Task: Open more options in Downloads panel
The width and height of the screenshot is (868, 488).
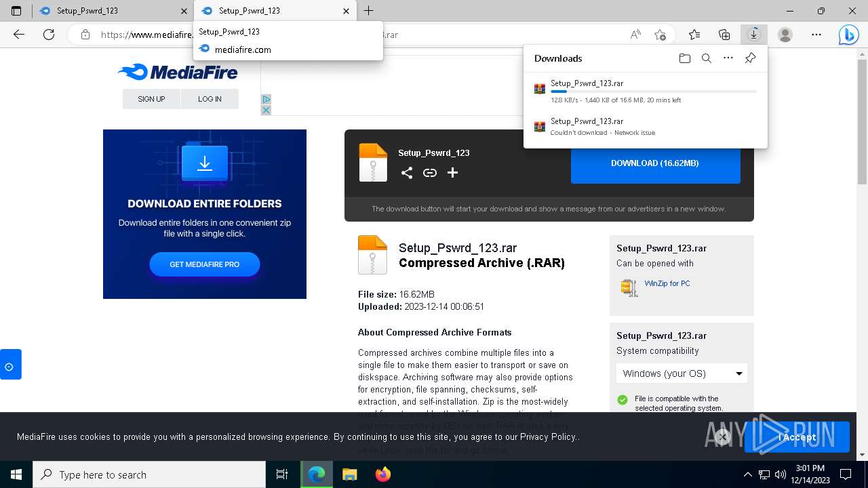Action: pyautogui.click(x=728, y=58)
